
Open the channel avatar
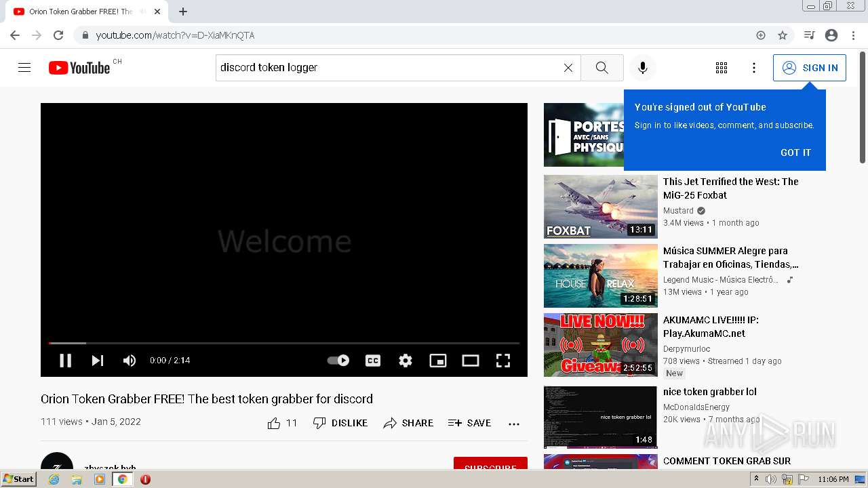point(57,462)
